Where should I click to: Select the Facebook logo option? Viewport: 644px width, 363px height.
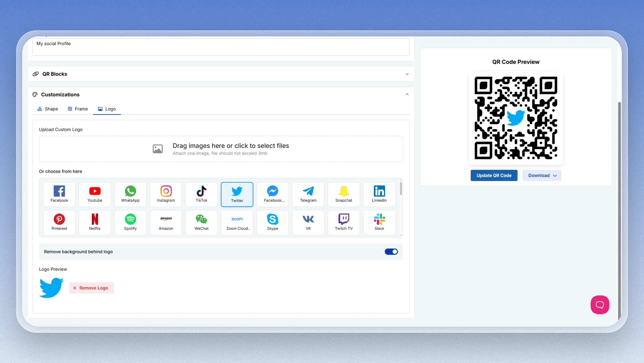click(59, 194)
